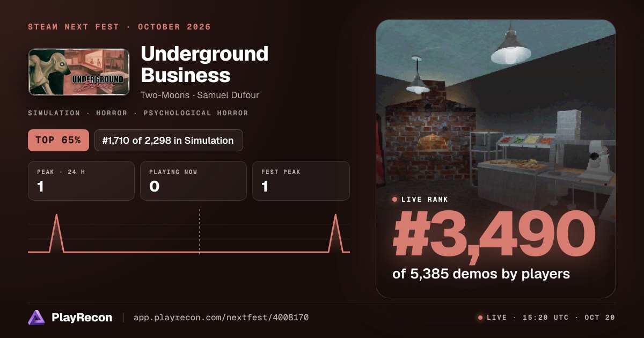Open the Fest Peak stat card
This screenshot has height=338, width=644.
point(301,181)
